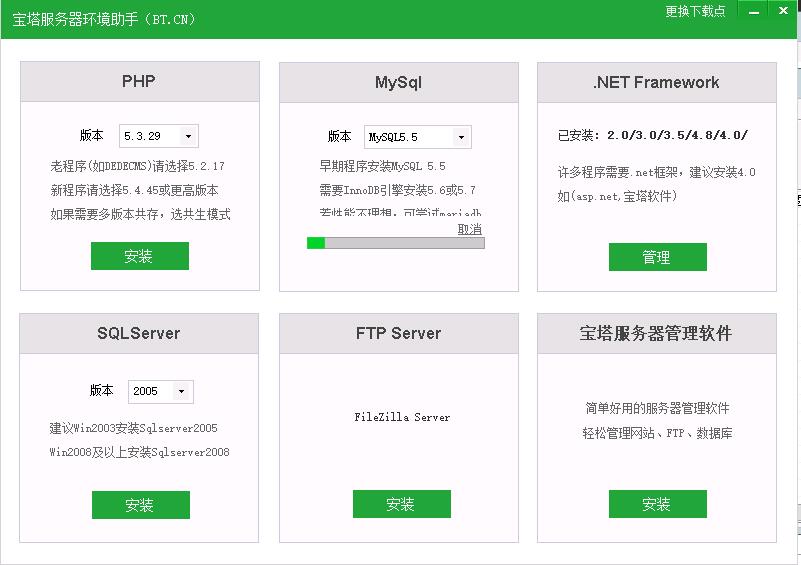This screenshot has width=801, height=565.
Task: Click the 版本 label in the SQLServer panel
Action: (x=101, y=390)
